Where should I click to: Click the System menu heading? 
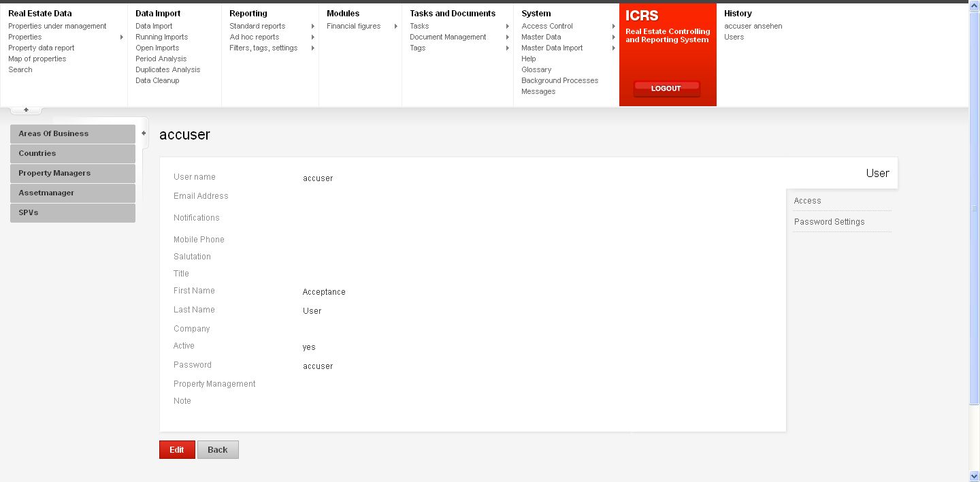[x=536, y=13]
